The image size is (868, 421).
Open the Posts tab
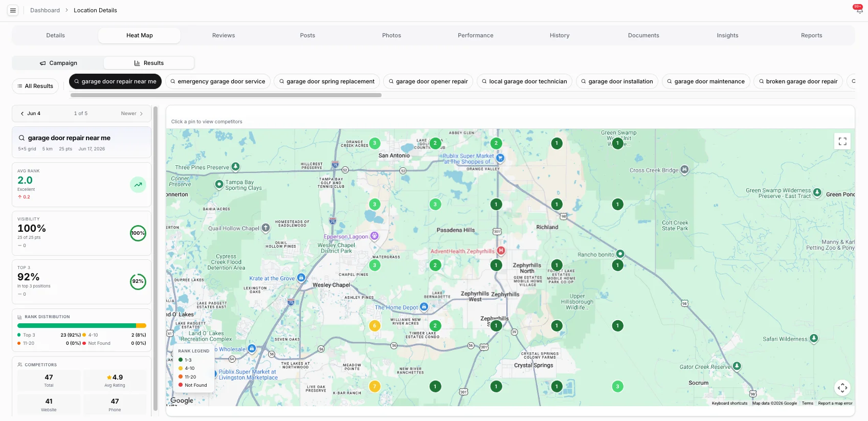(307, 35)
